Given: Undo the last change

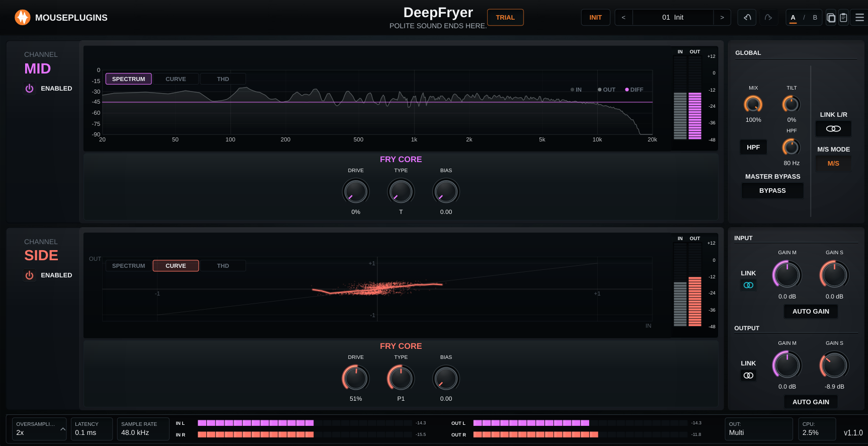Looking at the screenshot, I should click(747, 18).
